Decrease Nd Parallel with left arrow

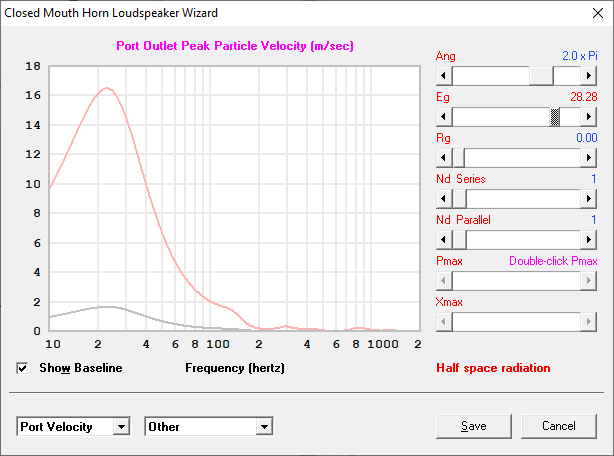click(444, 240)
